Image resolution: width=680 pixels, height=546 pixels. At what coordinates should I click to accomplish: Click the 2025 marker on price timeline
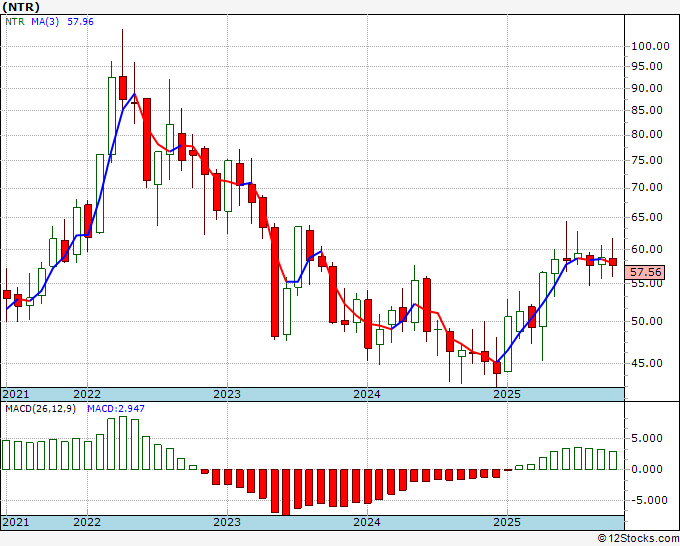(x=507, y=394)
